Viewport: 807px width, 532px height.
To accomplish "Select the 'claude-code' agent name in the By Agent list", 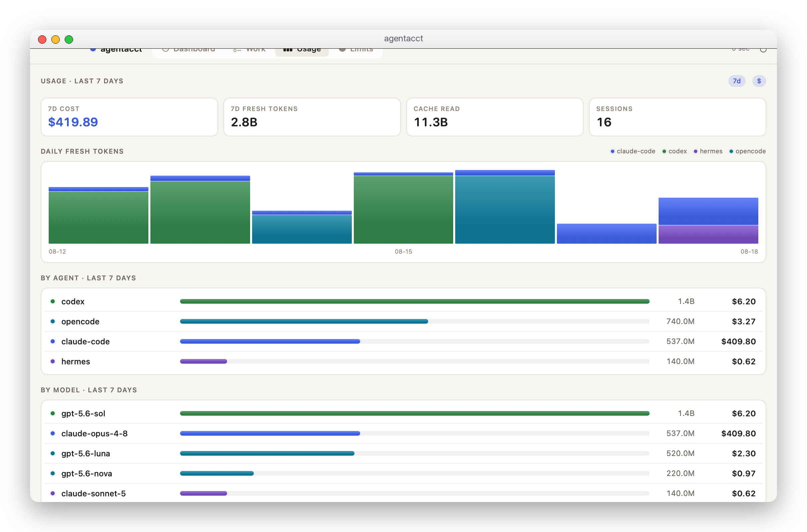I will click(x=85, y=342).
